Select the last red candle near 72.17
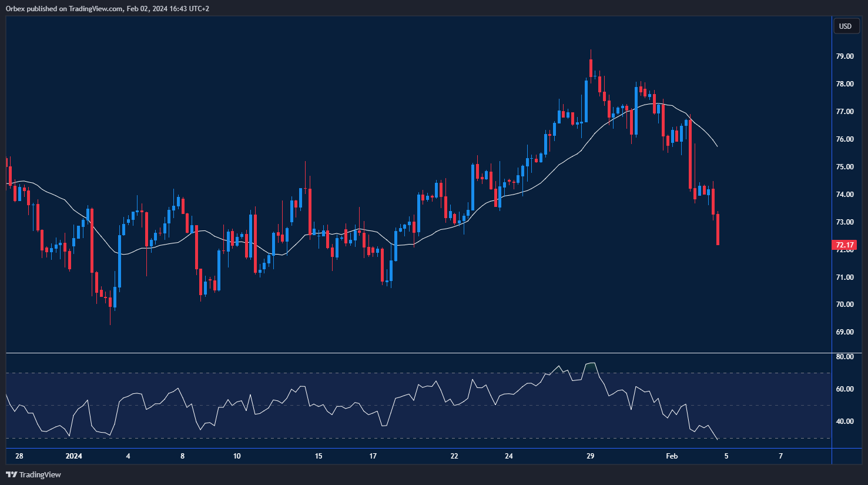This screenshot has width=868, height=485. 718,230
